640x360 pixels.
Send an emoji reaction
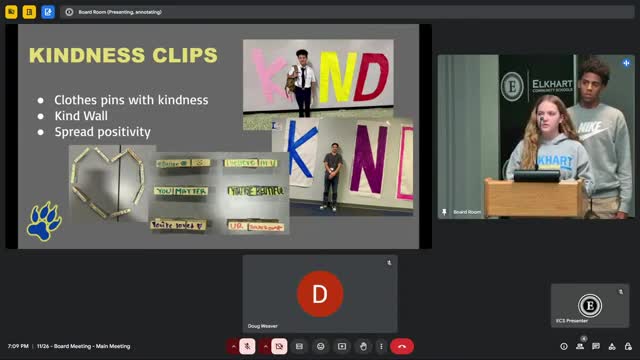[320, 347]
